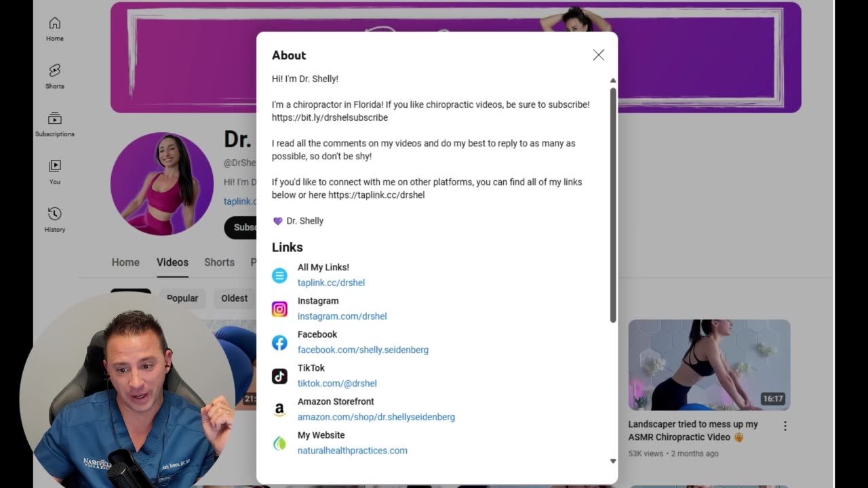
Task: Open more options for the Landscaper video
Action: click(x=785, y=426)
